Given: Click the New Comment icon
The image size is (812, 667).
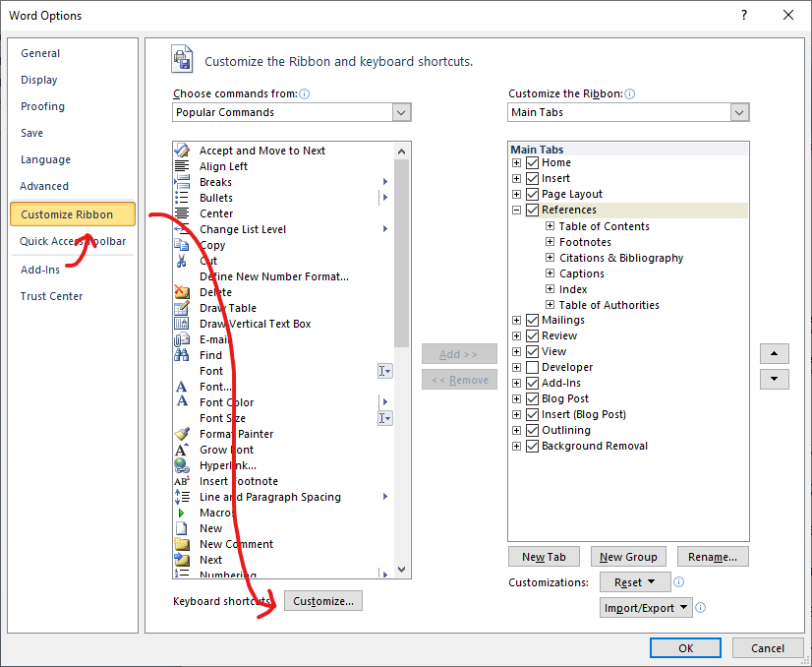Looking at the screenshot, I should [182, 544].
